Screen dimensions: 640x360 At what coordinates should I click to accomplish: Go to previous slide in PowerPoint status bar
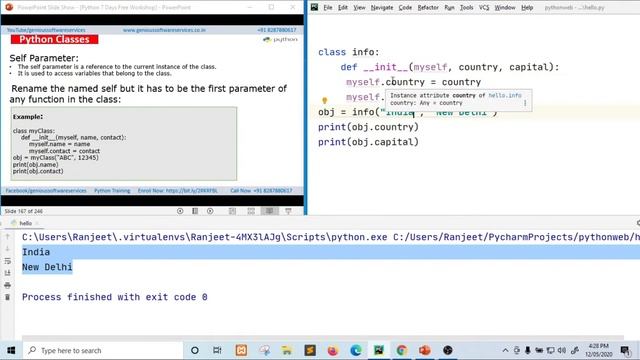tap(180, 211)
